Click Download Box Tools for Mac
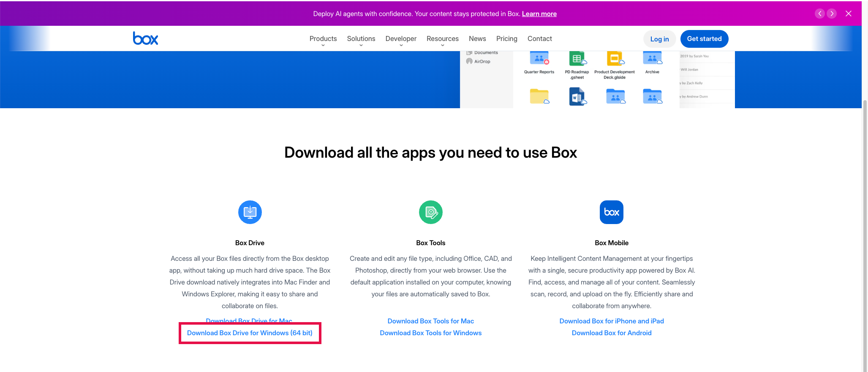The width and height of the screenshot is (868, 372). 431,321
